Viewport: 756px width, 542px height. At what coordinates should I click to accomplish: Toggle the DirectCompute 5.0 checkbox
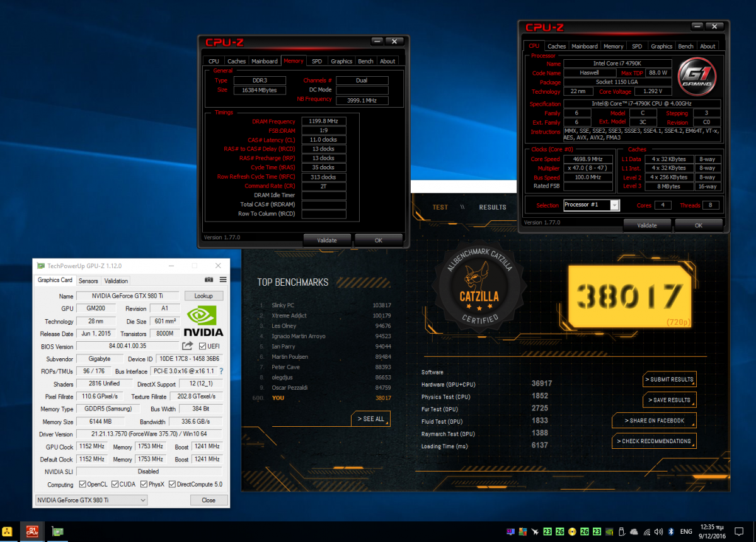point(173,484)
